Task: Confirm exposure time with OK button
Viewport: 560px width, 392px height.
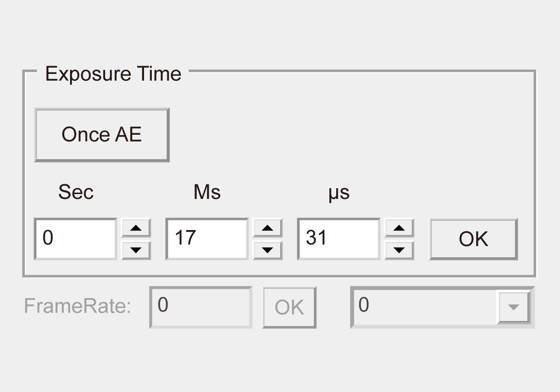Action: tap(473, 239)
